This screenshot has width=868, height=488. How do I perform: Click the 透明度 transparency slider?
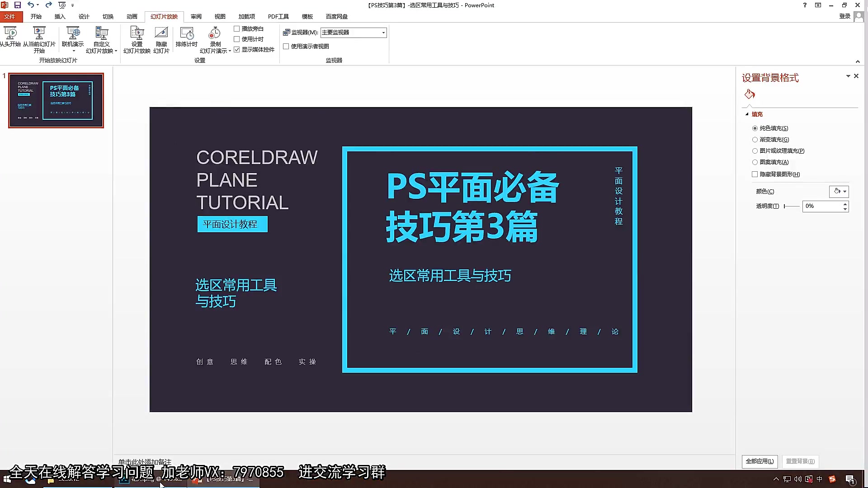[x=792, y=206]
